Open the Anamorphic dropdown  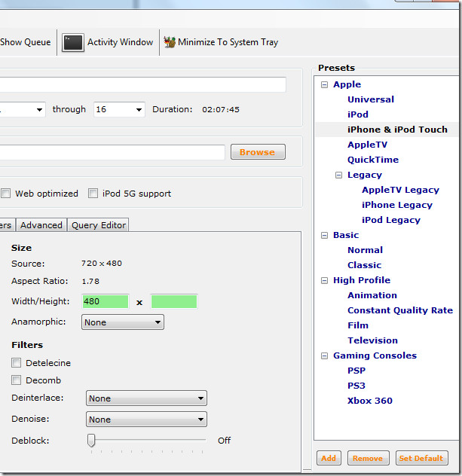(x=123, y=322)
